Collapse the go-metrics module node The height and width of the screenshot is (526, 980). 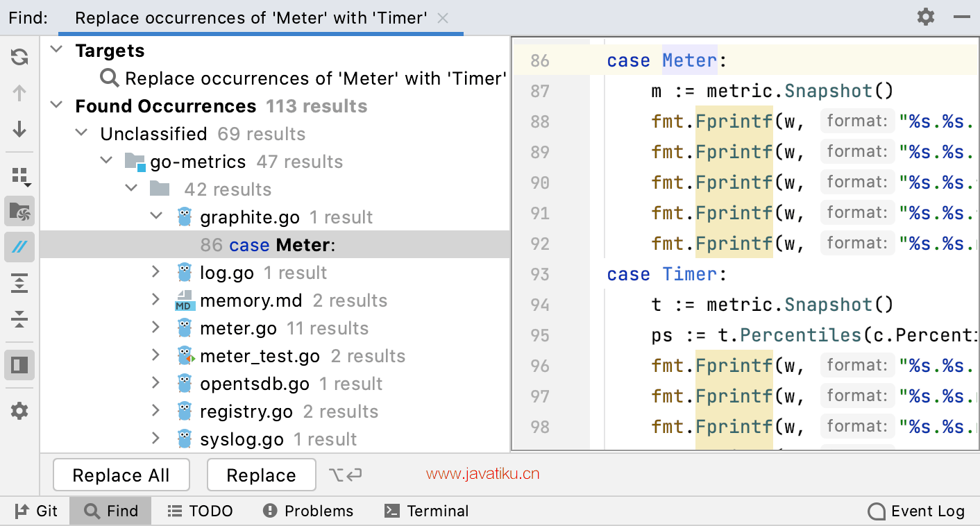click(106, 161)
